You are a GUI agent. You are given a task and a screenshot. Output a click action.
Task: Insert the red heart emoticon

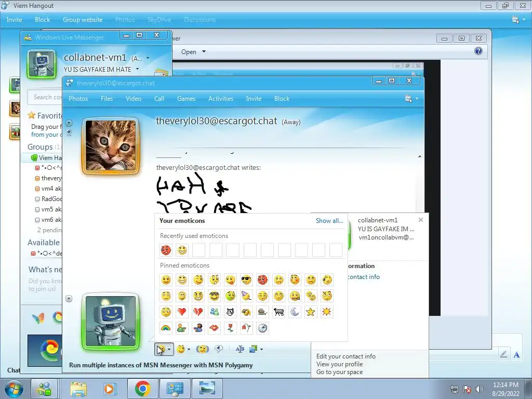(x=182, y=312)
